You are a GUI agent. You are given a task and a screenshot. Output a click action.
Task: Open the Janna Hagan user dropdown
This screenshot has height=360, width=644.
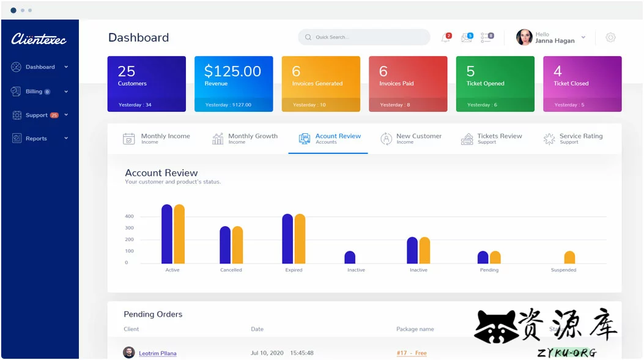583,38
